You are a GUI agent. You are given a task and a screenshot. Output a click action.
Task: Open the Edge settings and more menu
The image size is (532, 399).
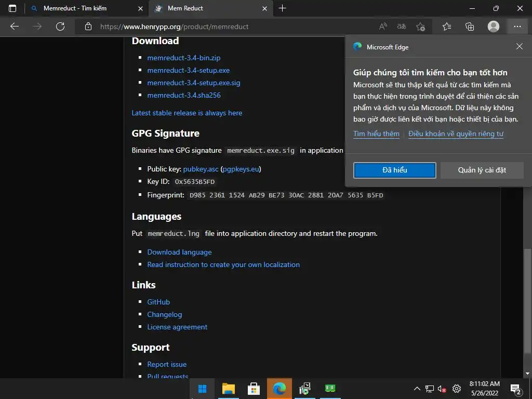point(517,26)
